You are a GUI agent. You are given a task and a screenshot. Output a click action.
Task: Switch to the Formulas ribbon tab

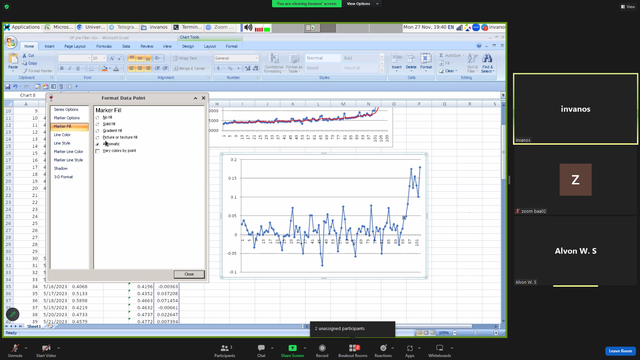pos(104,47)
